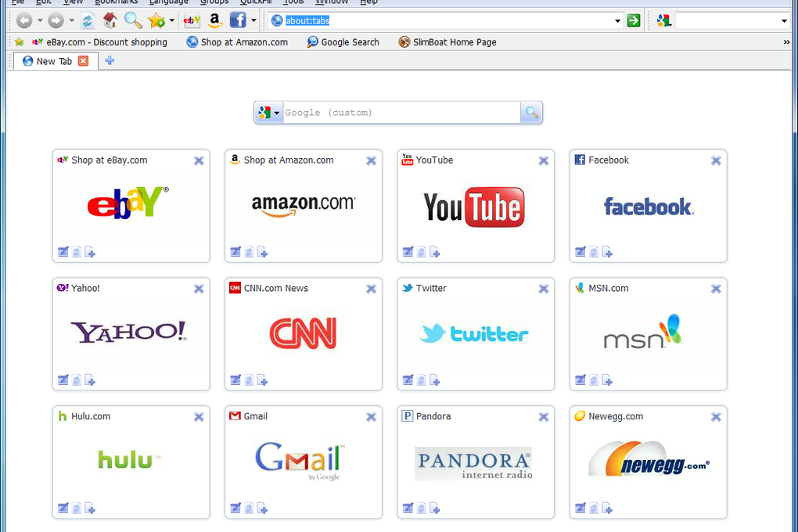Expand the Forward button history dropdown

(71, 21)
